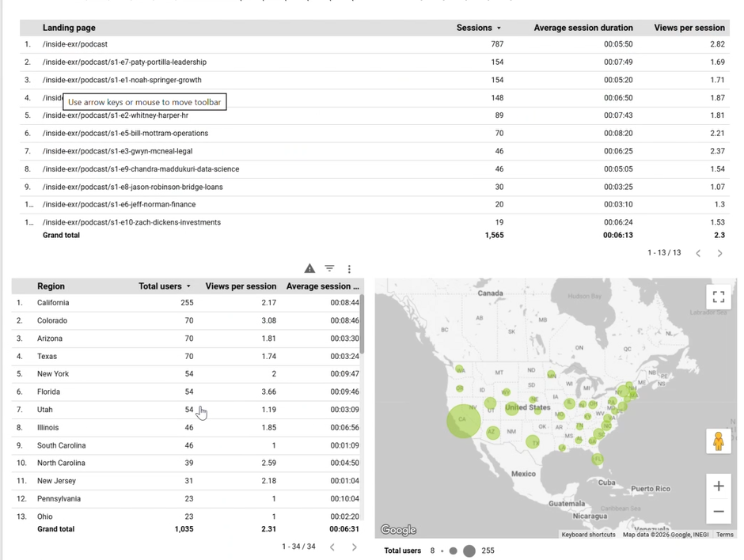Sort by the Average session duration column header
Image resolution: width=744 pixels, height=560 pixels.
[583, 28]
